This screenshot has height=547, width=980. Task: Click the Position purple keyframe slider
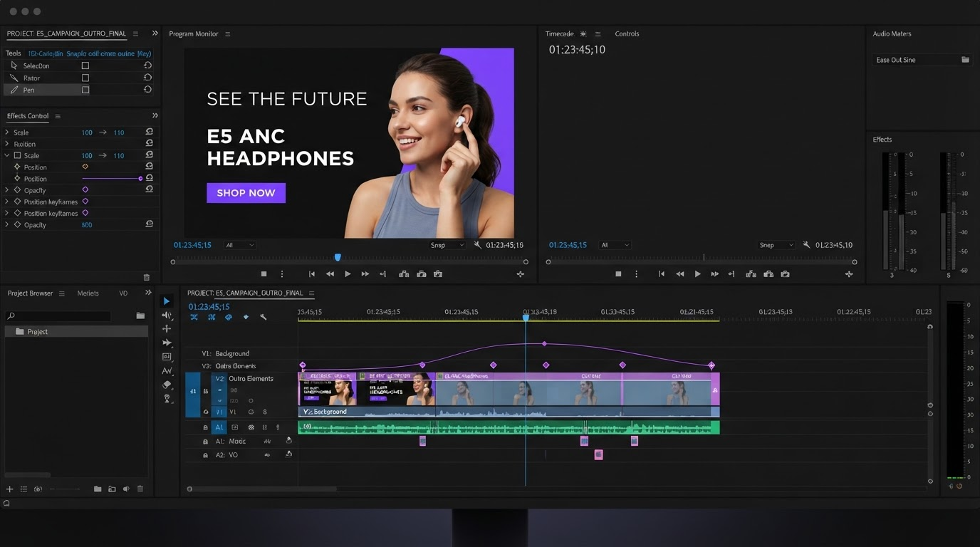[113, 179]
